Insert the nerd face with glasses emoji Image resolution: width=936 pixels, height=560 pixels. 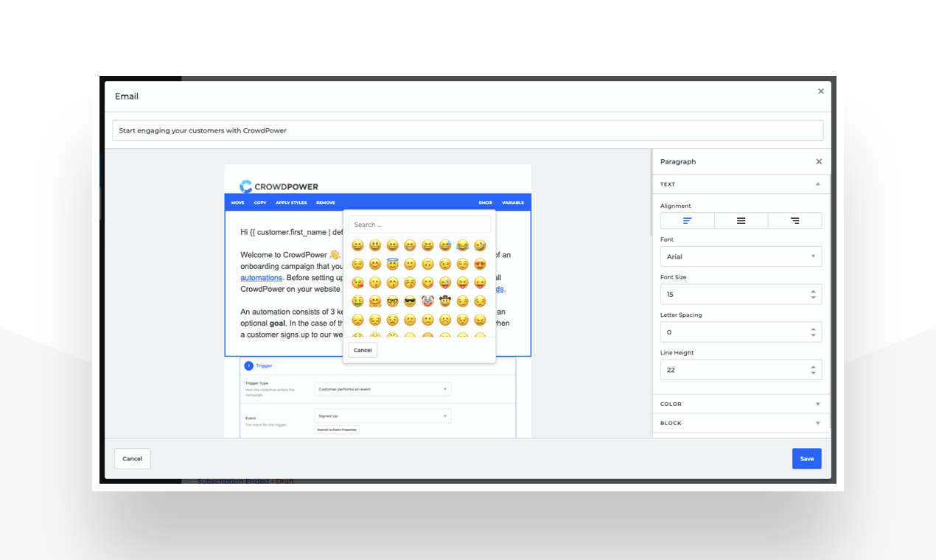coord(392,301)
